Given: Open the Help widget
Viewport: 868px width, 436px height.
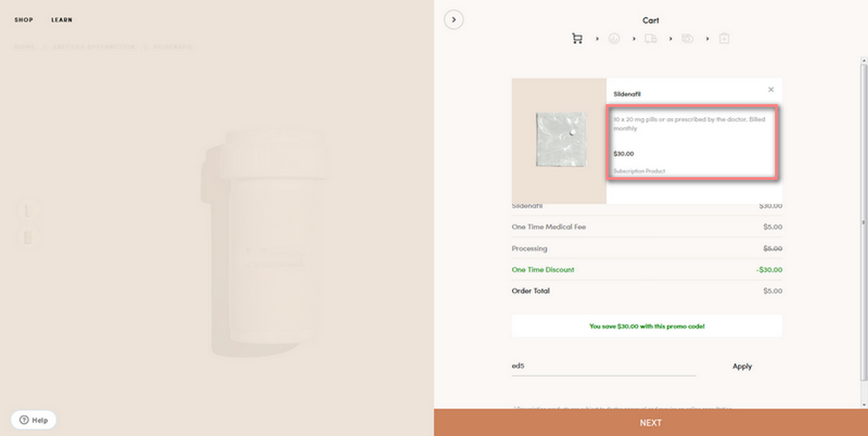Looking at the screenshot, I should point(34,420).
